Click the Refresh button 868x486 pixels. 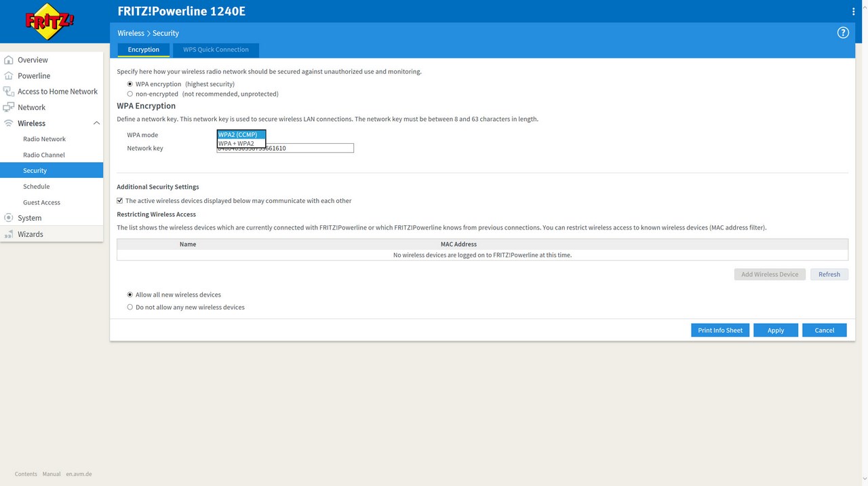829,274
